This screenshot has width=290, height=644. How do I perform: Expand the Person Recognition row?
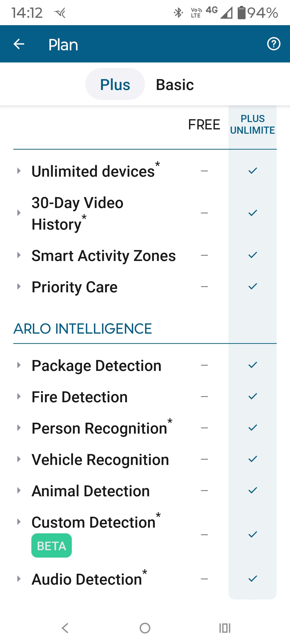coord(19,428)
